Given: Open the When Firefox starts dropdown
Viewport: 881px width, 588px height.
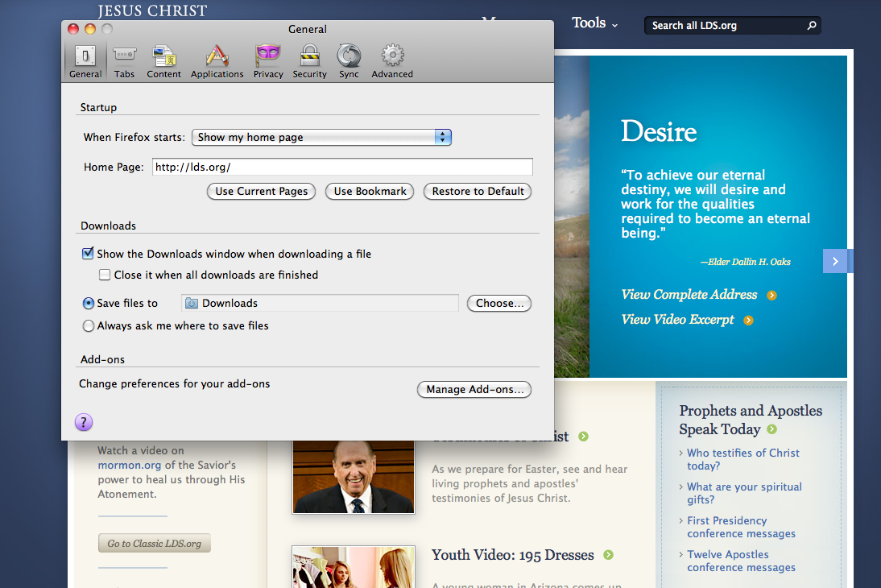Looking at the screenshot, I should click(x=321, y=137).
